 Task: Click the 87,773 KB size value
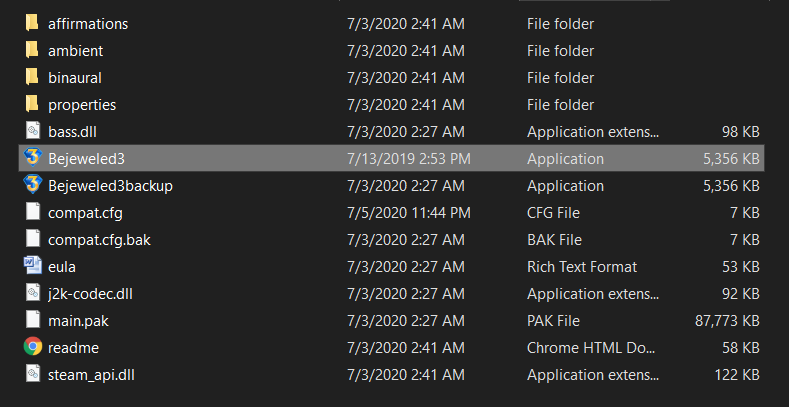pyautogui.click(x=727, y=320)
